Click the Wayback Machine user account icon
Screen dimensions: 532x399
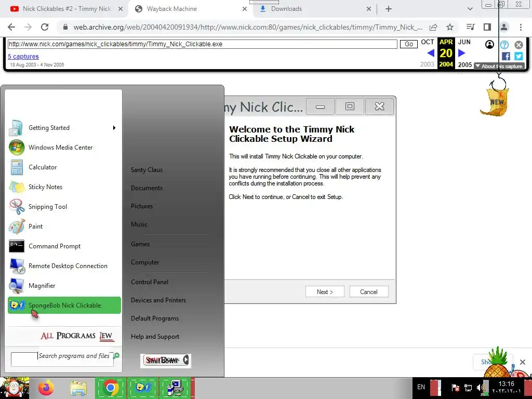489,45
